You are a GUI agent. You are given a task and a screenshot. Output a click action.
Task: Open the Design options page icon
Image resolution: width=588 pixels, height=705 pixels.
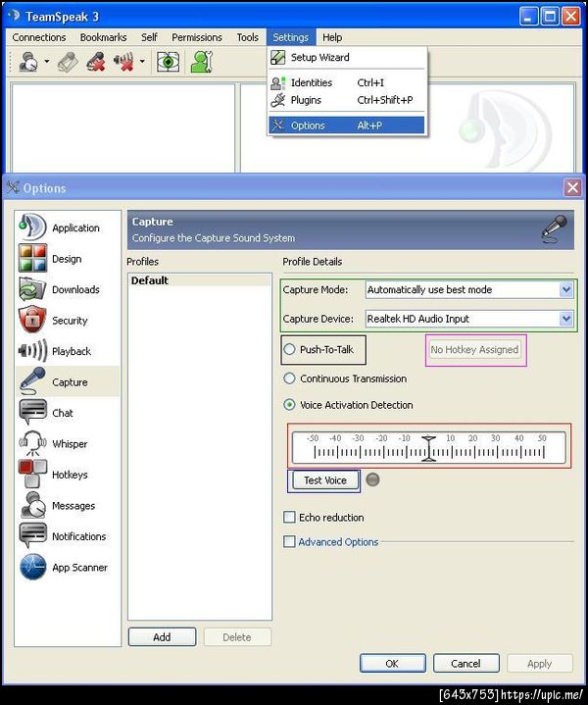pos(32,258)
